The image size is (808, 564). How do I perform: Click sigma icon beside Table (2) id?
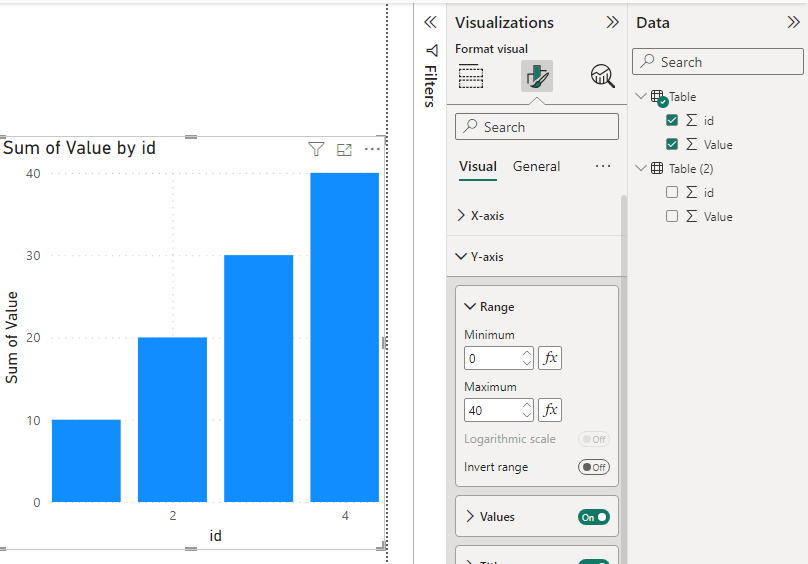(692, 192)
